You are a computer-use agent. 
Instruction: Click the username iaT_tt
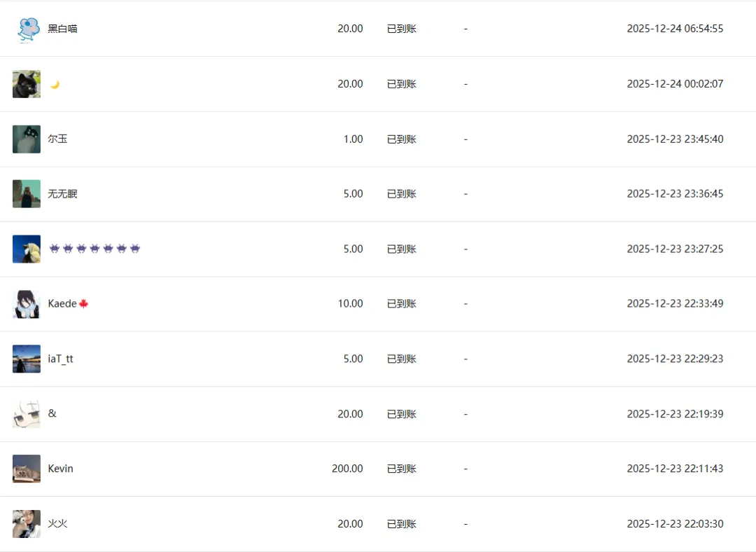pyautogui.click(x=60, y=359)
